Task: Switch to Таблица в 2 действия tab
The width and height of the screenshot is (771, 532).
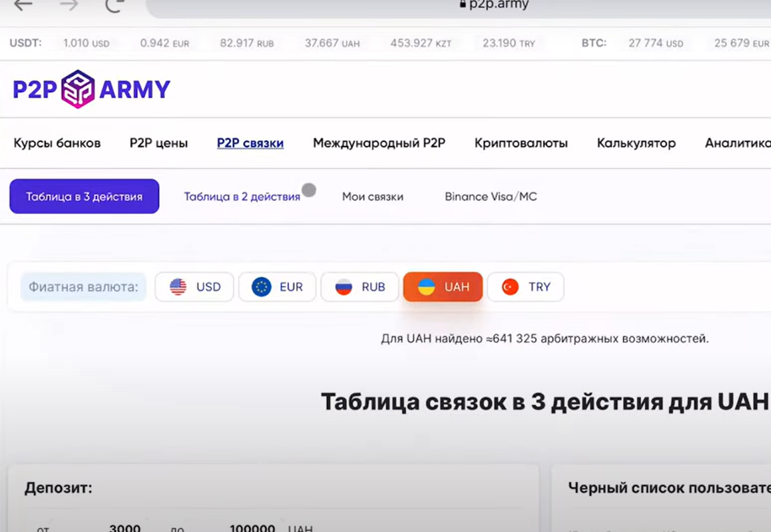Action: click(x=242, y=196)
